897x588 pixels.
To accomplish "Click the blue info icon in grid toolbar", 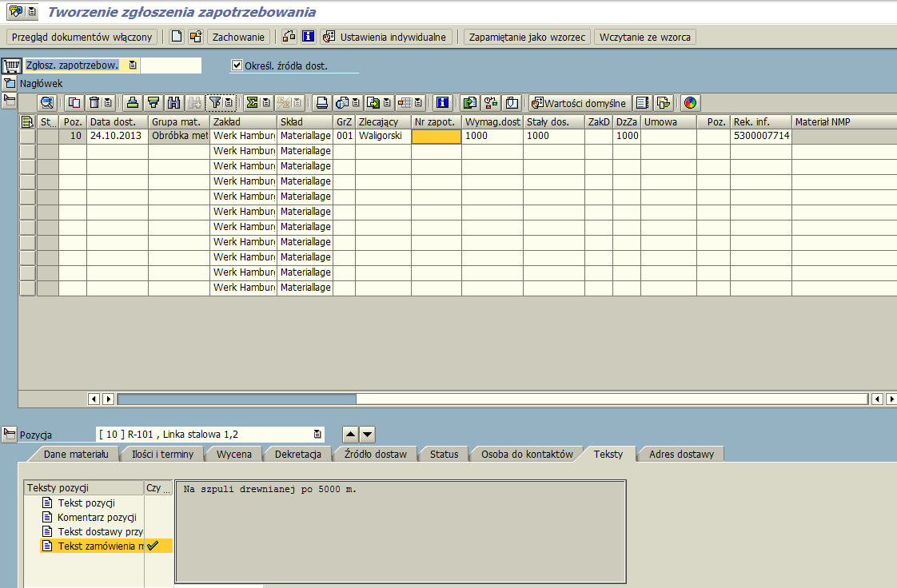I will [442, 103].
